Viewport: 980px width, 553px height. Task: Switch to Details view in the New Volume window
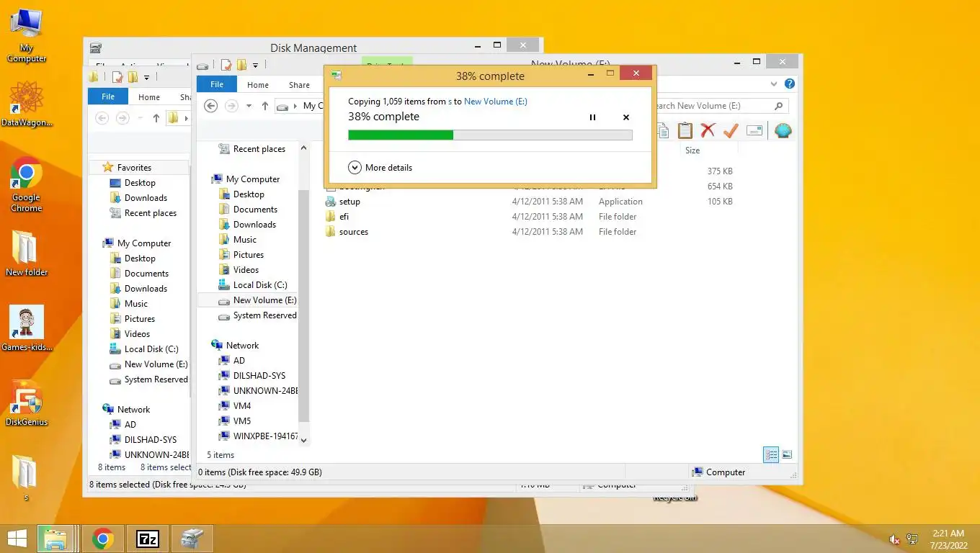[771, 454]
